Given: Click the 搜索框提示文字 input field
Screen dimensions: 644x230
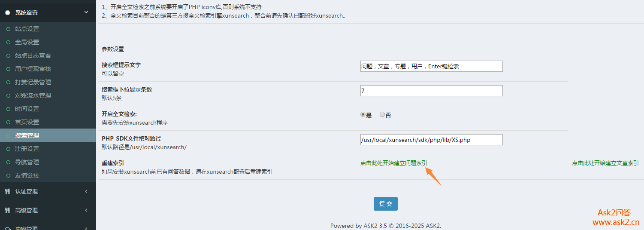Looking at the screenshot, I should pyautogui.click(x=431, y=66).
